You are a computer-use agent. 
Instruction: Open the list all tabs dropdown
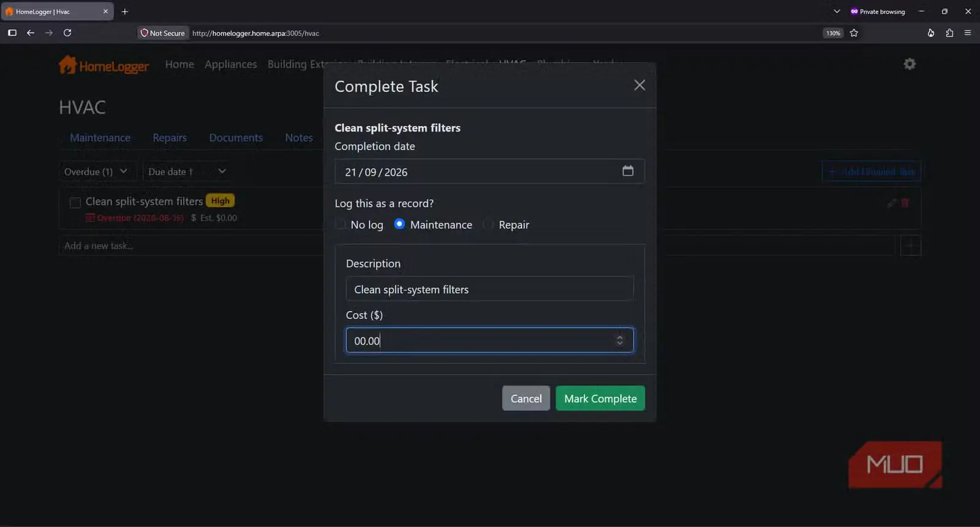[x=837, y=11]
